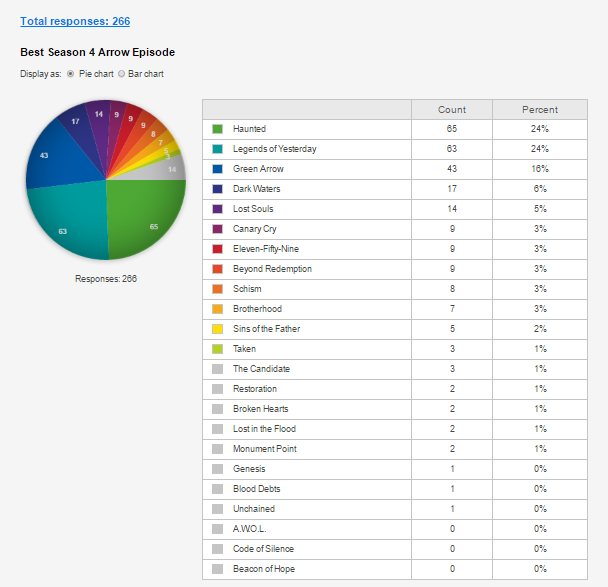Click the A.W.O.L. row label

point(250,529)
